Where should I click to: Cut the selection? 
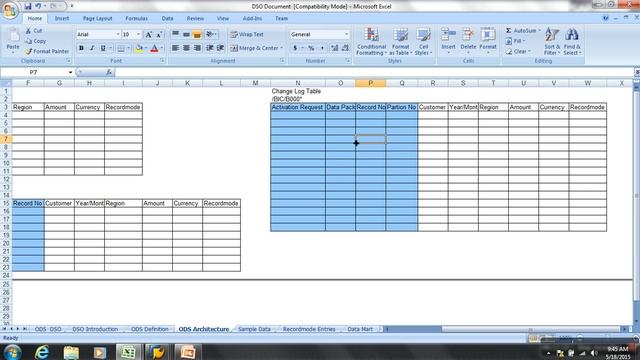click(x=34, y=31)
